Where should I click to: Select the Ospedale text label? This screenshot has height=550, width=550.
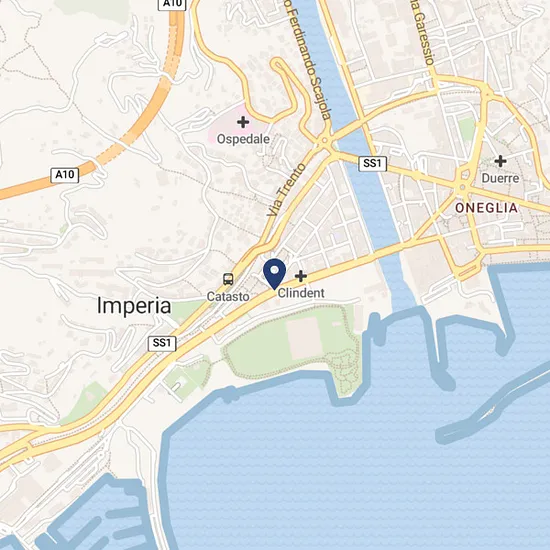[x=243, y=139]
